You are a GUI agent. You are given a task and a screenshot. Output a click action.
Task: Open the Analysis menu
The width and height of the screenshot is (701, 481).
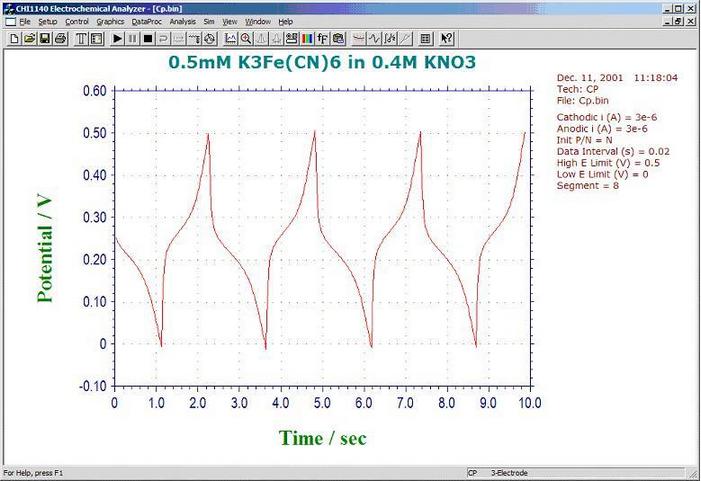[x=182, y=21]
